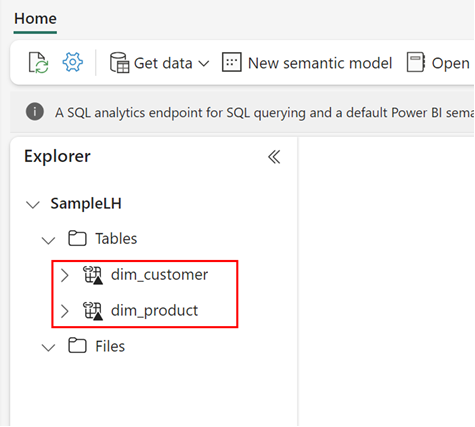The image size is (475, 427).
Task: Select the dim_customer table name
Action: (x=159, y=275)
